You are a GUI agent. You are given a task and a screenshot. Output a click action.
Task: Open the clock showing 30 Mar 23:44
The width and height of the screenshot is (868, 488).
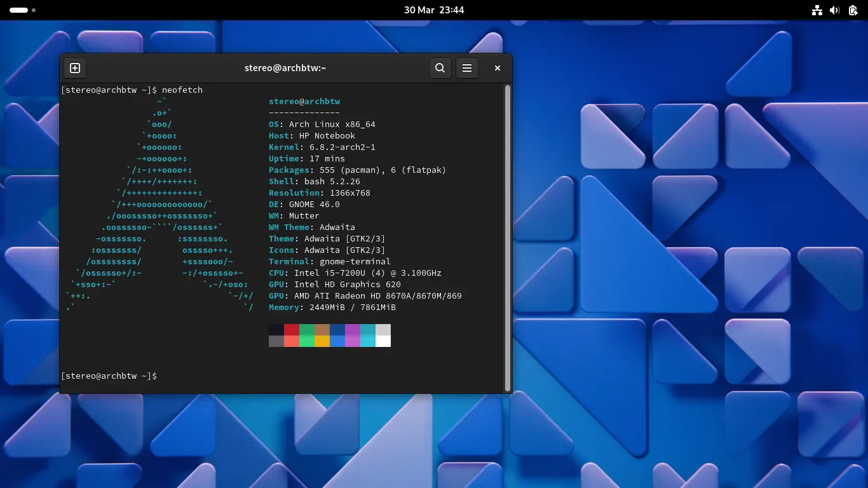tap(434, 10)
